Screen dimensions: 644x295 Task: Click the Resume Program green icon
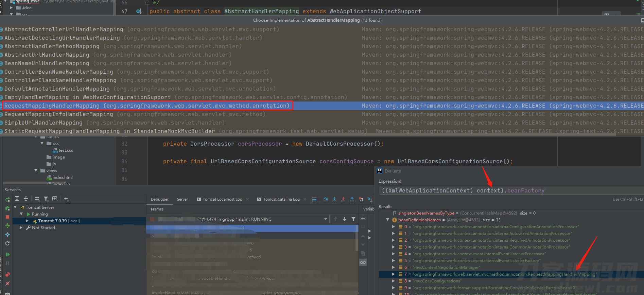click(7, 254)
